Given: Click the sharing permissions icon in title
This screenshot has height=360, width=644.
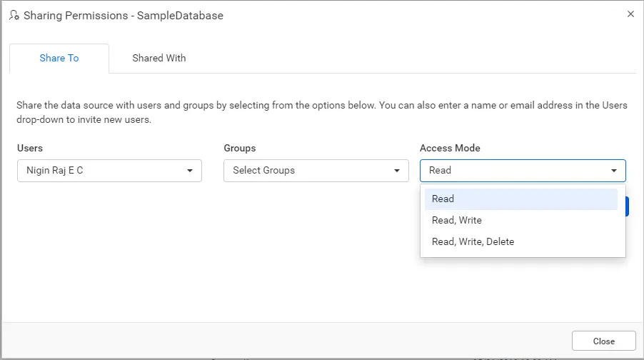Looking at the screenshot, I should 14,15.
